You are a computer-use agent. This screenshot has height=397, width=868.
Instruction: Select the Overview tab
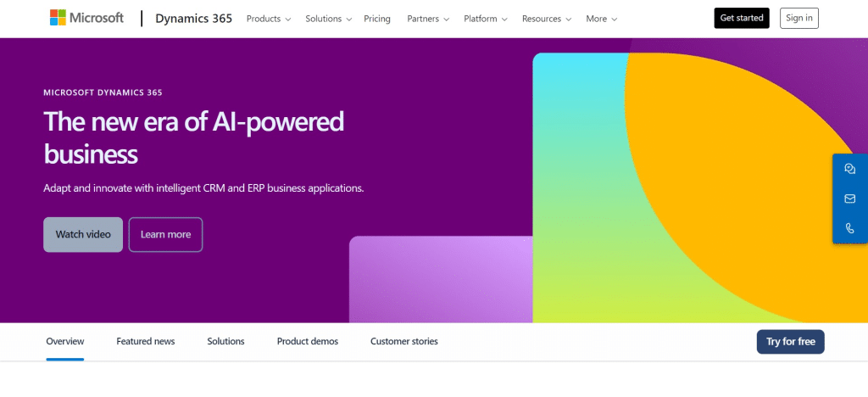coord(64,342)
